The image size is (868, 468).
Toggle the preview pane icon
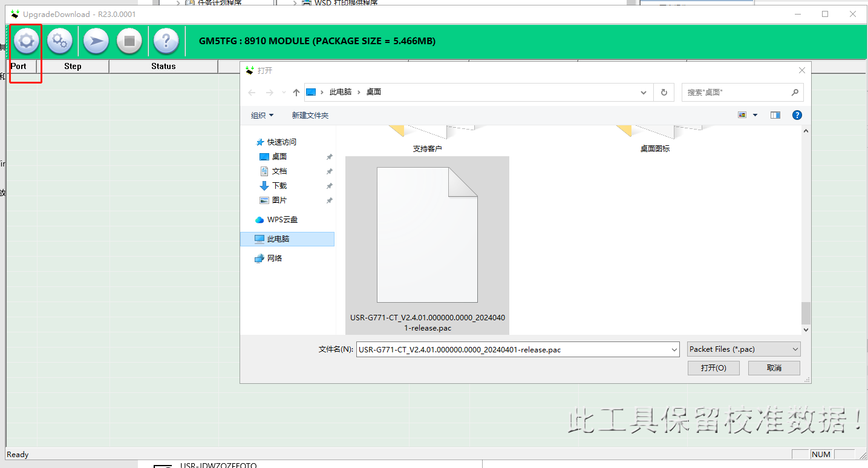775,115
